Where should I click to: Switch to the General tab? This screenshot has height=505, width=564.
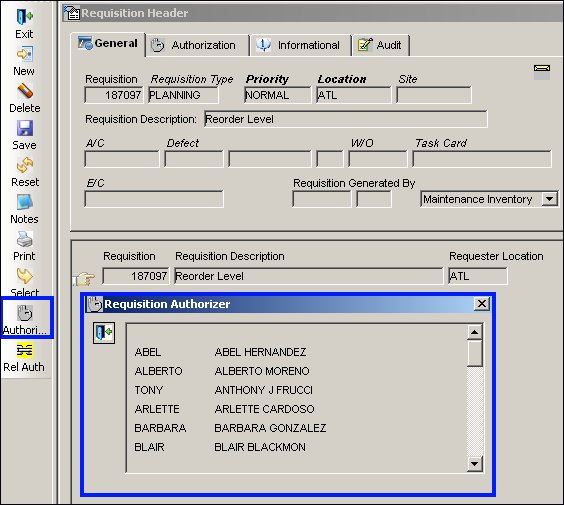click(108, 44)
